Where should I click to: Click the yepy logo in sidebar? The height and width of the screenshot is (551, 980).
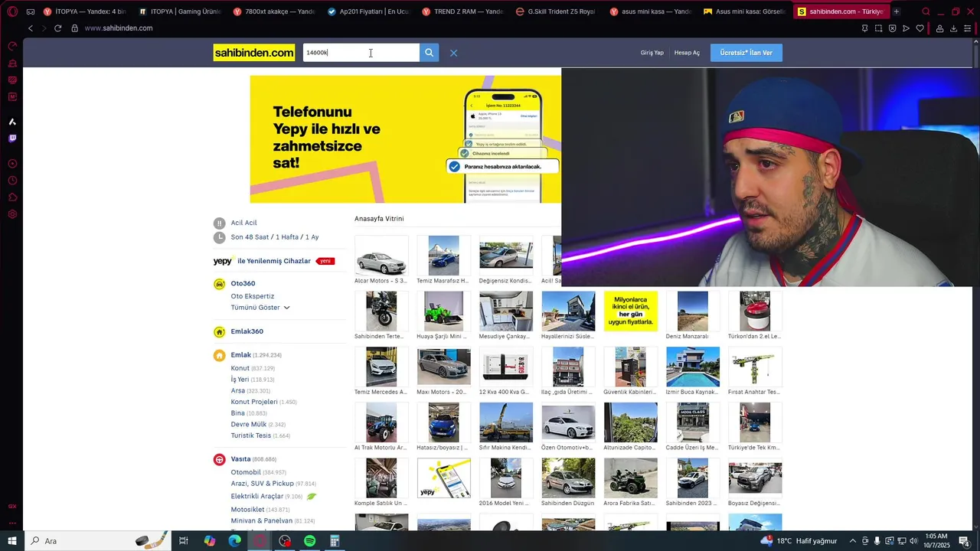coord(223,261)
